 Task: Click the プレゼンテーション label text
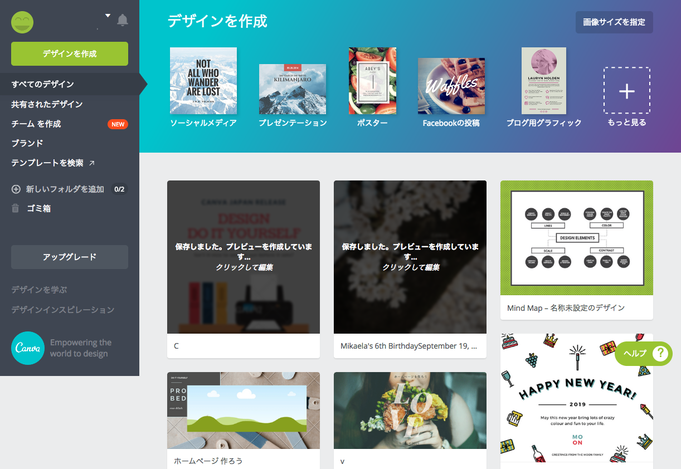coord(293,123)
